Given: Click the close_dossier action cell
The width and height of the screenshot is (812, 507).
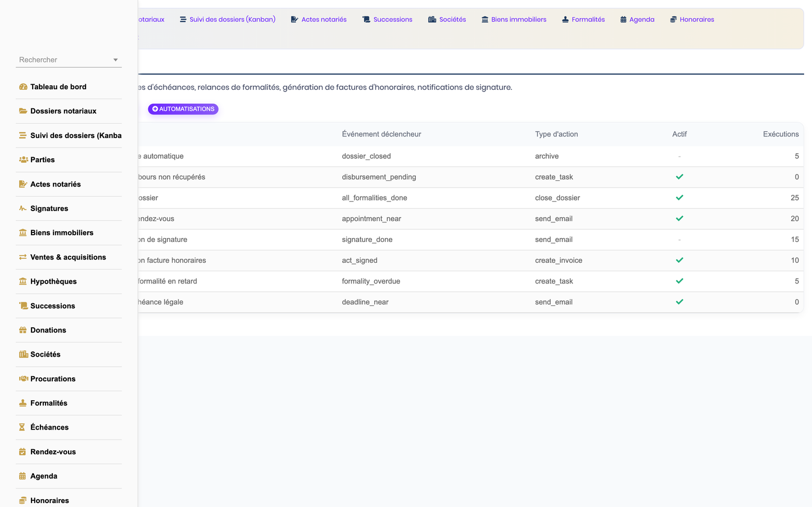Looking at the screenshot, I should [557, 198].
